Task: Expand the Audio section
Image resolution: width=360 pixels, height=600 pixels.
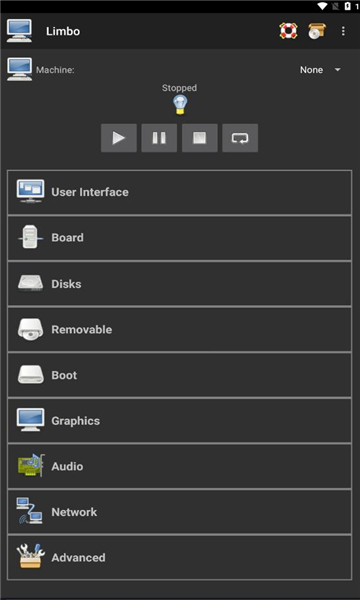Action: tap(179, 466)
